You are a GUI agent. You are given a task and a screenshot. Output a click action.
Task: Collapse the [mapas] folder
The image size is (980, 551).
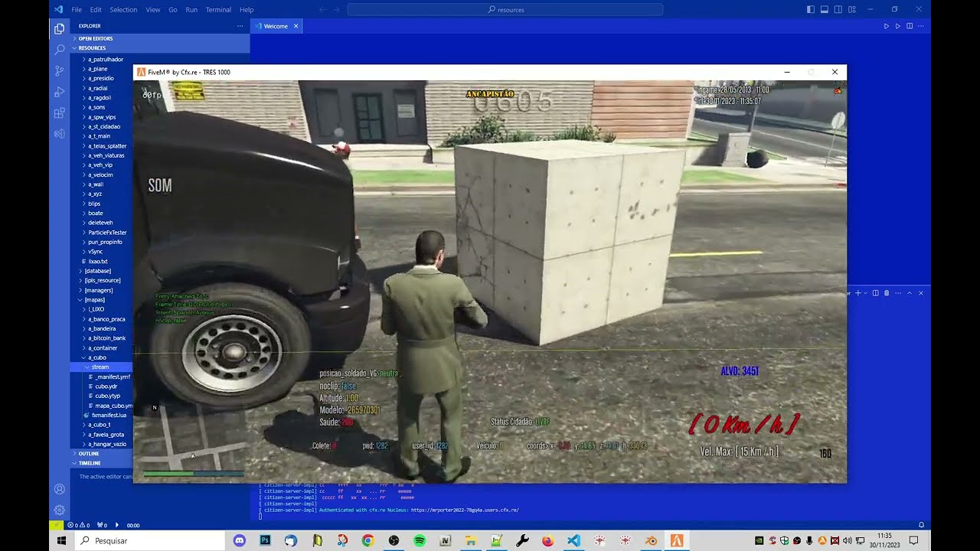(x=102, y=300)
